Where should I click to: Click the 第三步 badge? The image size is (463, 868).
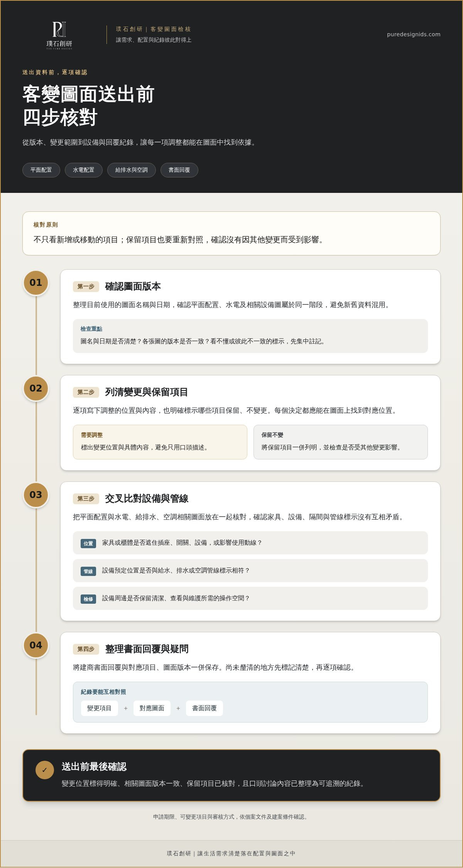[86, 499]
